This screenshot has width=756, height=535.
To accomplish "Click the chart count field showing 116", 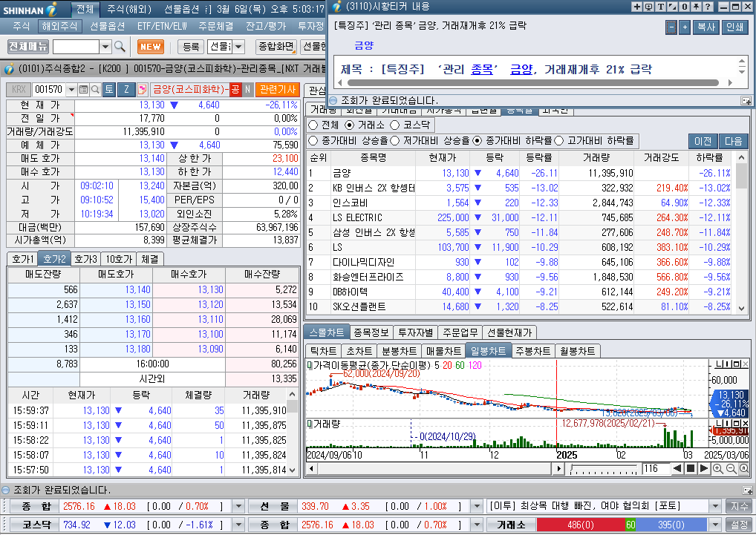I will 656,468.
